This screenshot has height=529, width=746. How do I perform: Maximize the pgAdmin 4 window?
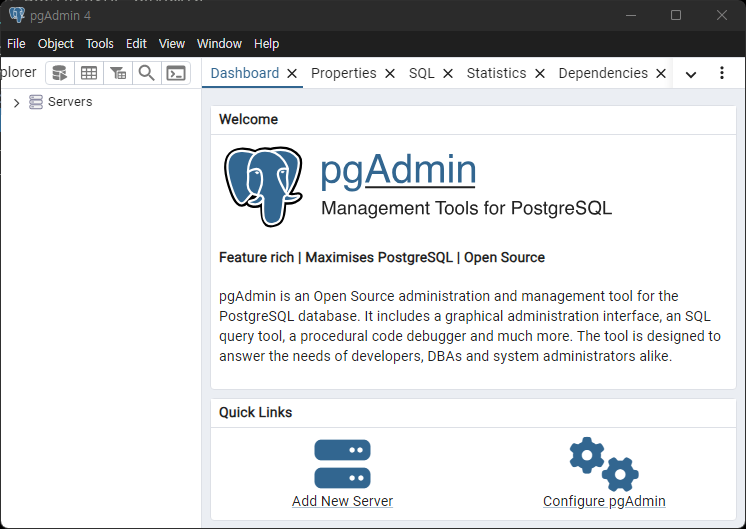coord(676,15)
